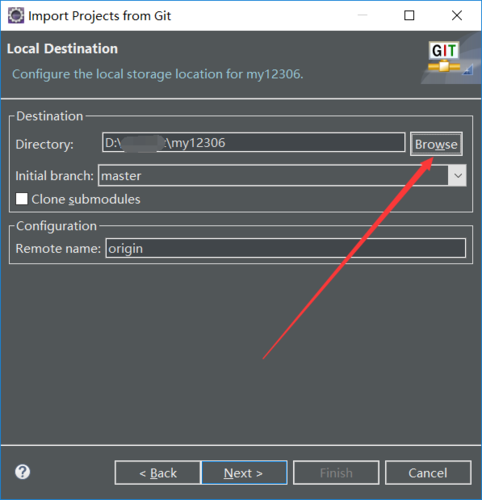
Task: Cancel the Git import wizard
Action: tap(428, 473)
